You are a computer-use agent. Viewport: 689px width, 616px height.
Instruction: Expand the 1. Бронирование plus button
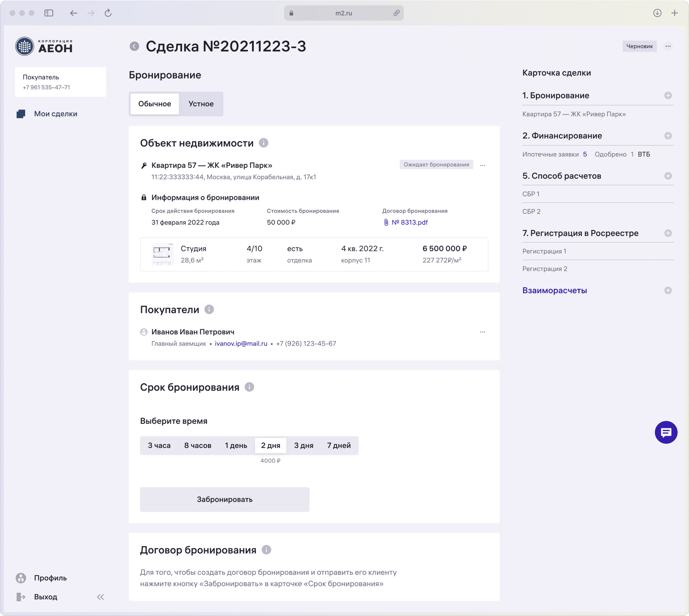668,95
